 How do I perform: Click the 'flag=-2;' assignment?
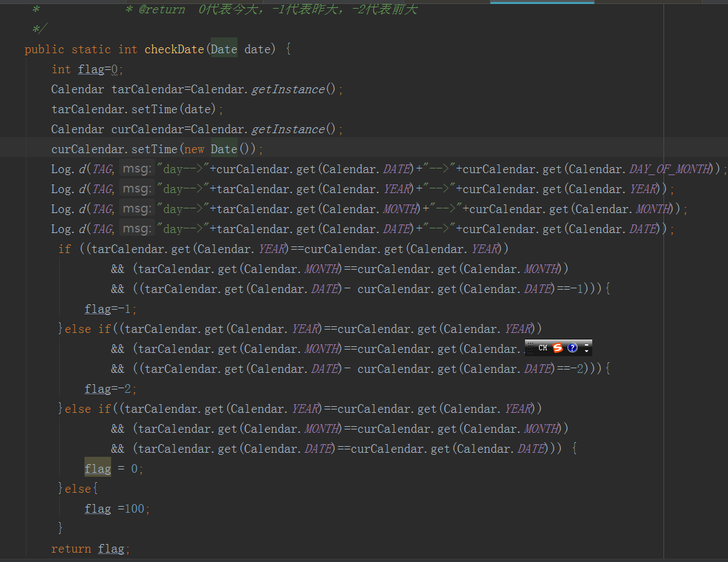point(110,389)
